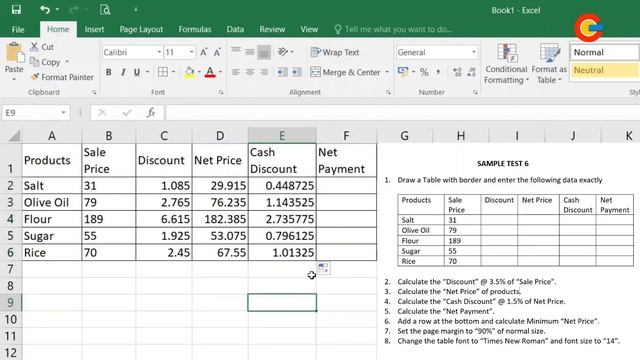640x360 pixels.
Task: Center the cell text horizontally
Action: click(250, 72)
